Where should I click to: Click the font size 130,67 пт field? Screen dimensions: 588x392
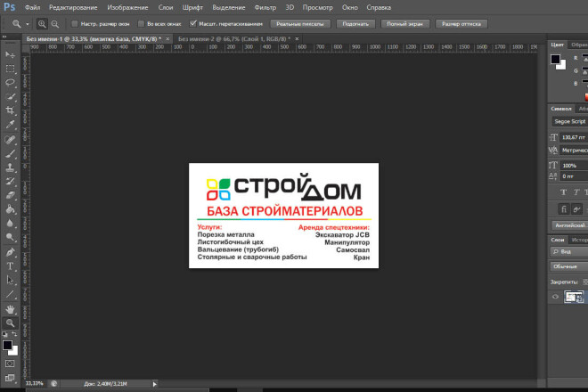(x=574, y=138)
